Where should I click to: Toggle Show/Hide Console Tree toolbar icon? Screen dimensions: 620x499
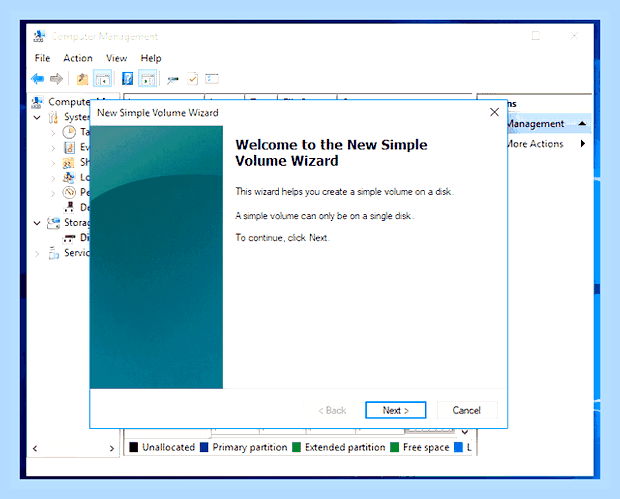(102, 79)
